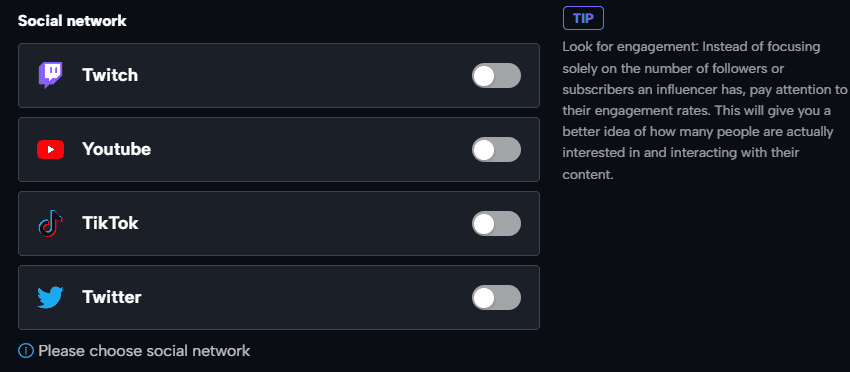Click the TikTok music note icon
Screen dimensions: 850x372
click(x=50, y=223)
